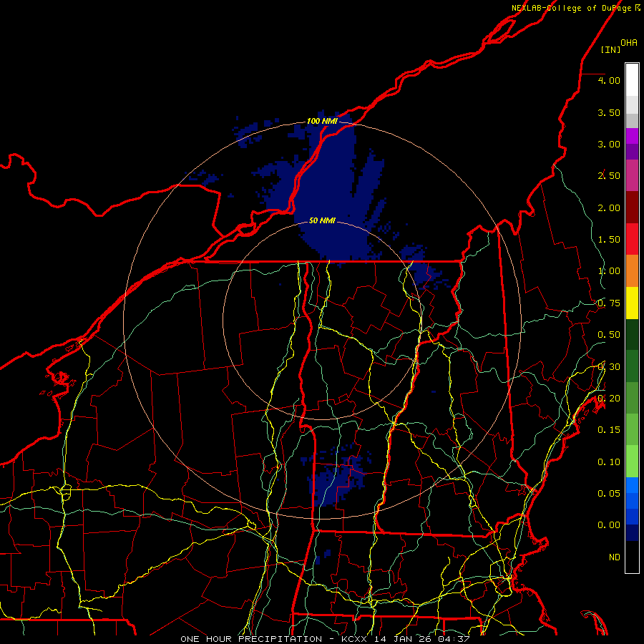Click the 0.30 legend value
This screenshot has height=644, width=644.
pos(609,367)
